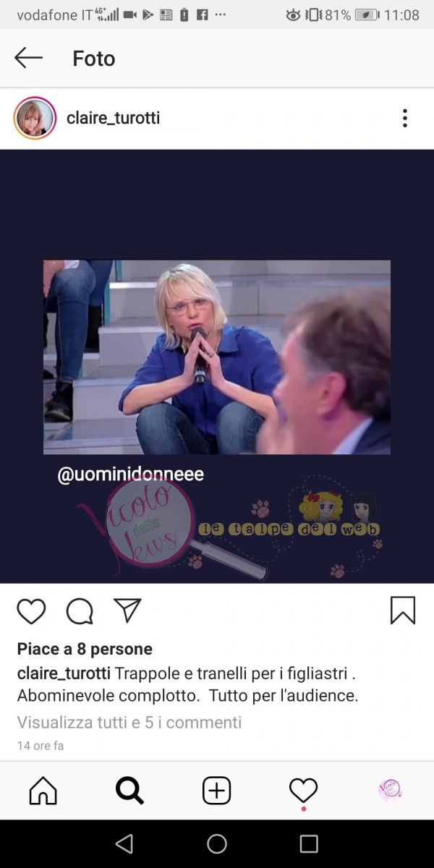Tap Android home circle button
434x868 pixels.
point(216,843)
